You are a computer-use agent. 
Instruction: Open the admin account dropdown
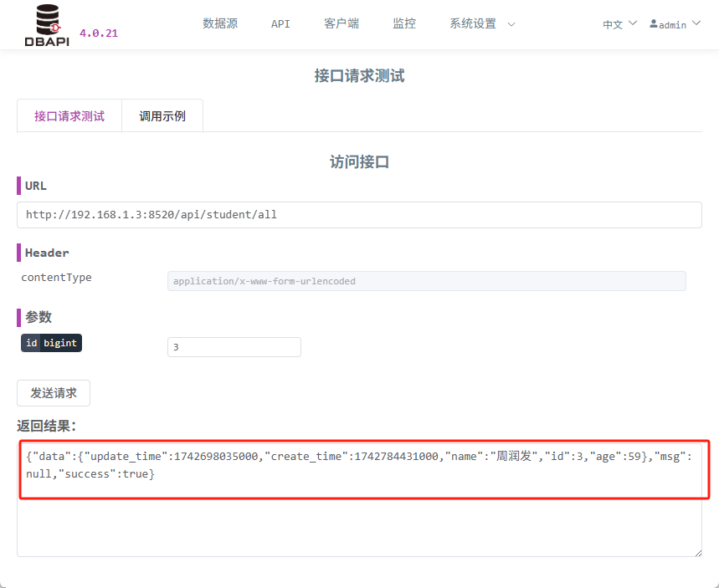tap(675, 24)
